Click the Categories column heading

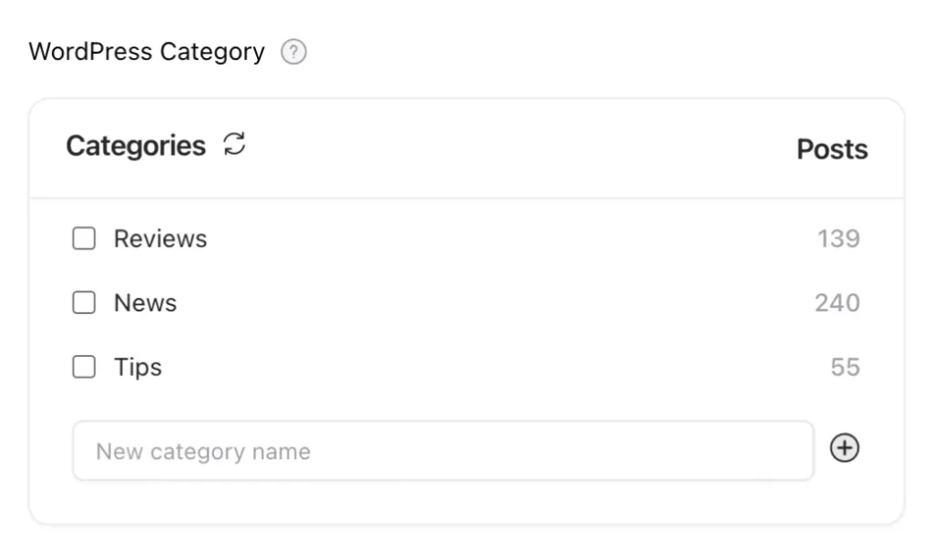coord(136,147)
